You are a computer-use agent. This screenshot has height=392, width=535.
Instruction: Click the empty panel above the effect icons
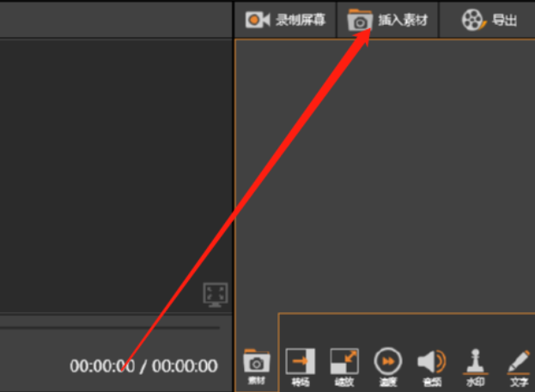pyautogui.click(x=407, y=329)
